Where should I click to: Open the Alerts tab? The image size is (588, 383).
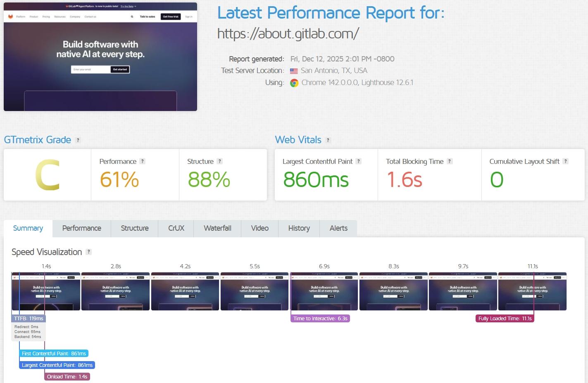pyautogui.click(x=338, y=228)
